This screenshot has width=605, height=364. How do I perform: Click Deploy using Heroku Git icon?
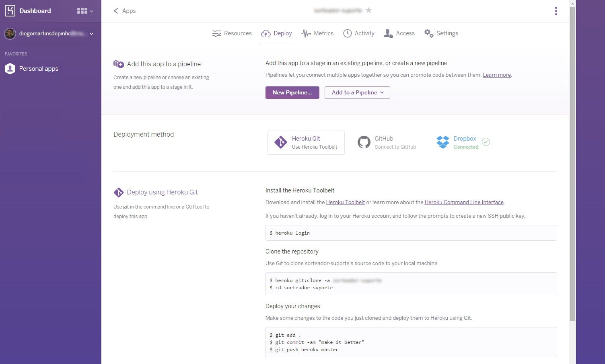click(118, 192)
